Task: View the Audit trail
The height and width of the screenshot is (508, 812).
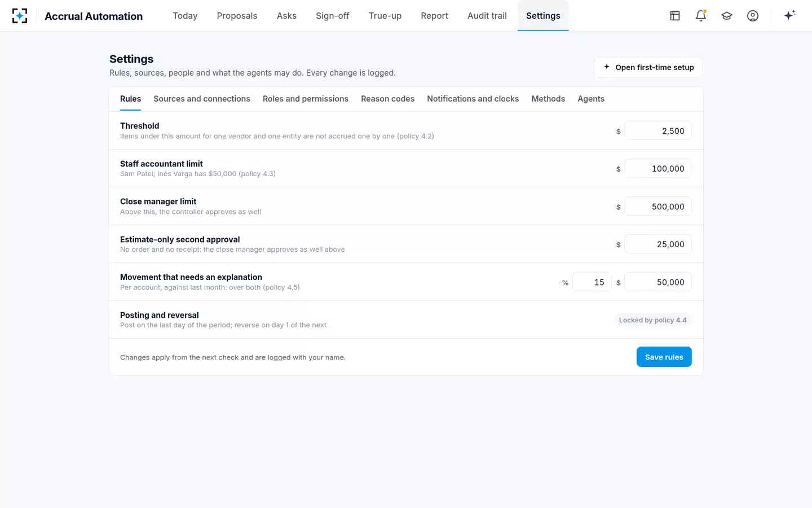Action: 487,16
